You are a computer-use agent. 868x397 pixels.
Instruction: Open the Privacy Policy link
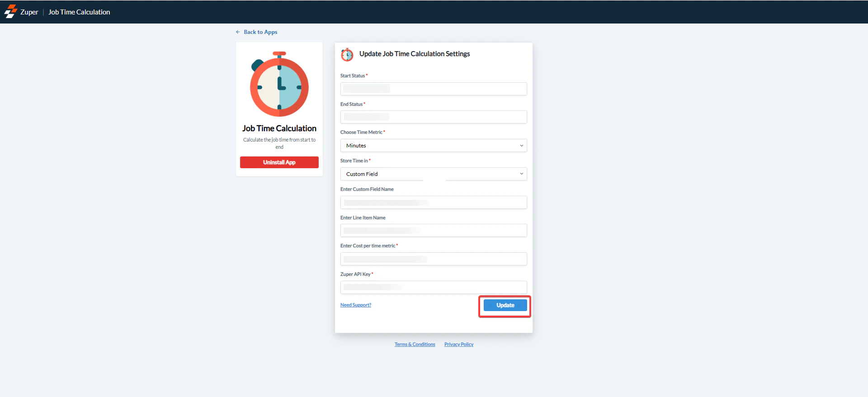[459, 345]
